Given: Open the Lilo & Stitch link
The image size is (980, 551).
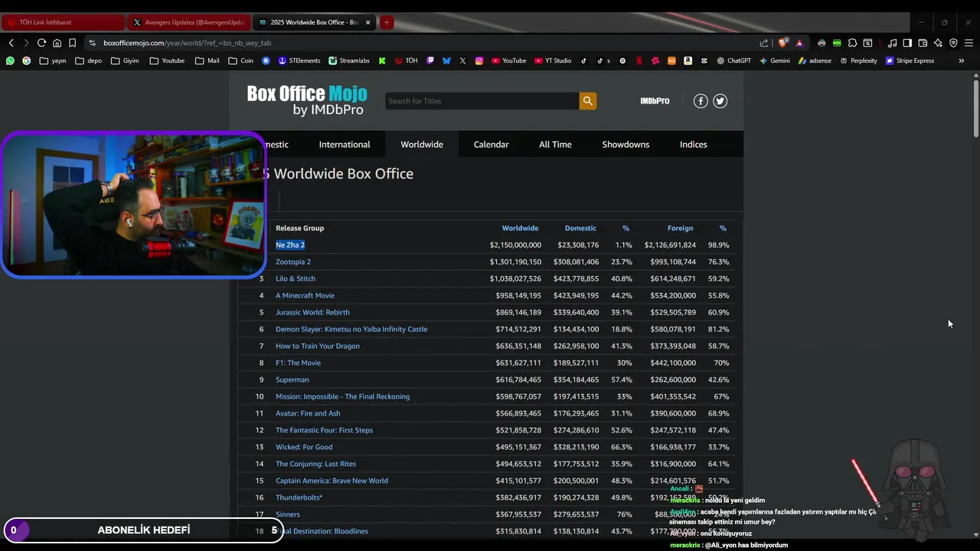Looking at the screenshot, I should (x=296, y=279).
